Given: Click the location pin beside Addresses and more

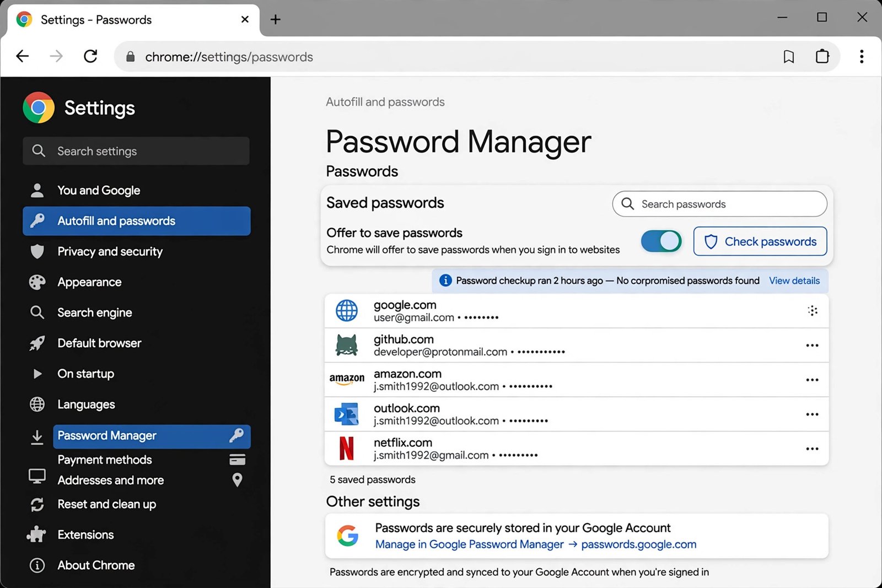Looking at the screenshot, I should click(237, 480).
